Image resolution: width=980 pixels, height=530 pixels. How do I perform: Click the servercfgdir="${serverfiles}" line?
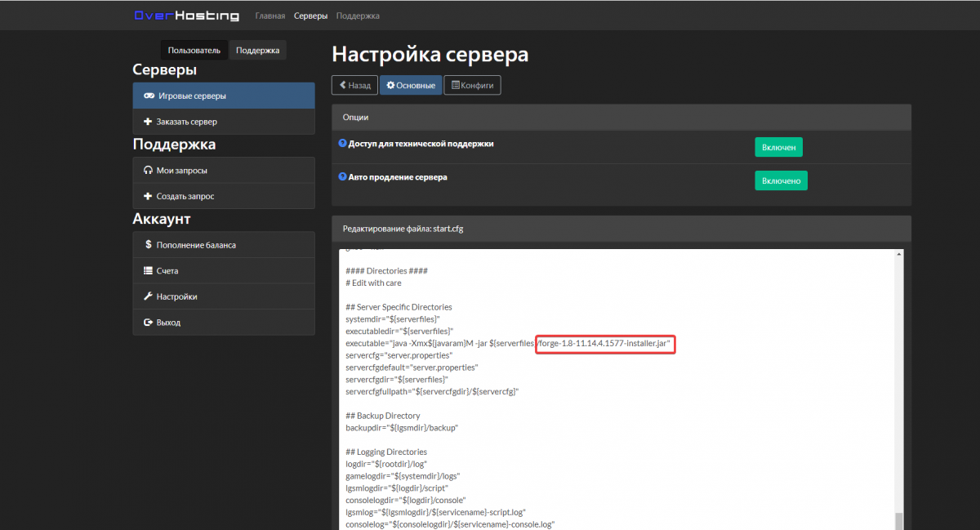click(x=397, y=380)
